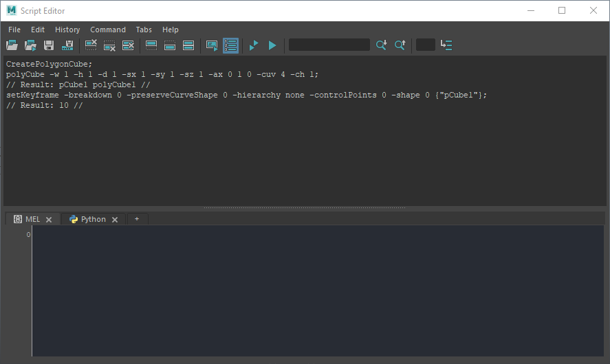Click inside the script input editor area
Screen dimensions: 610x364
coord(318,291)
